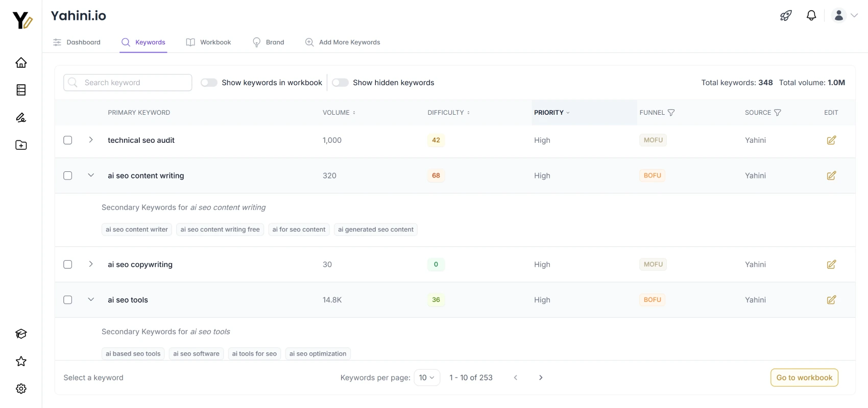This screenshot has height=408, width=868.
Task: Open the settings gear icon
Action: (x=21, y=389)
